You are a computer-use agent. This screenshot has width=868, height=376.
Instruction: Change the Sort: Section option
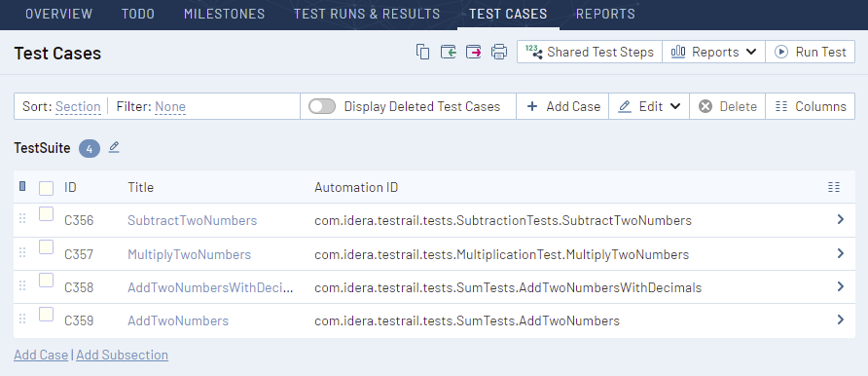78,106
